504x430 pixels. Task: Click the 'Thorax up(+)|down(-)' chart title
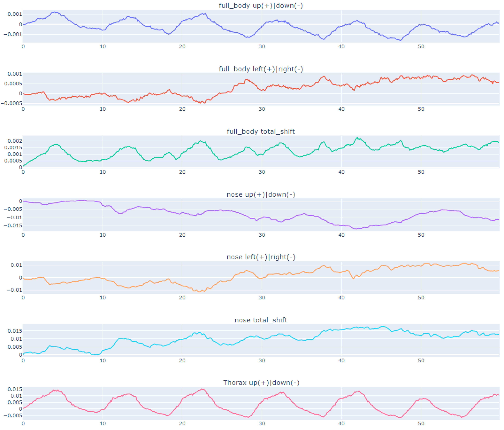(261, 383)
